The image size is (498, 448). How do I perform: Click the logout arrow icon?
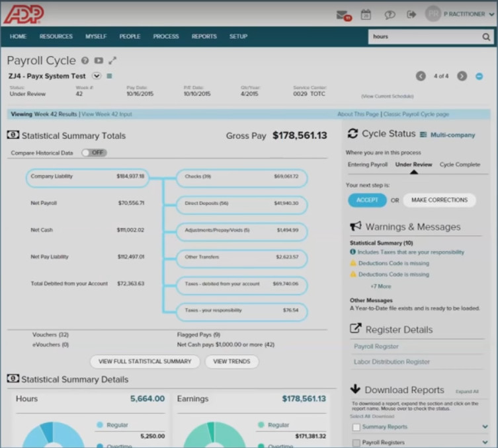(411, 15)
